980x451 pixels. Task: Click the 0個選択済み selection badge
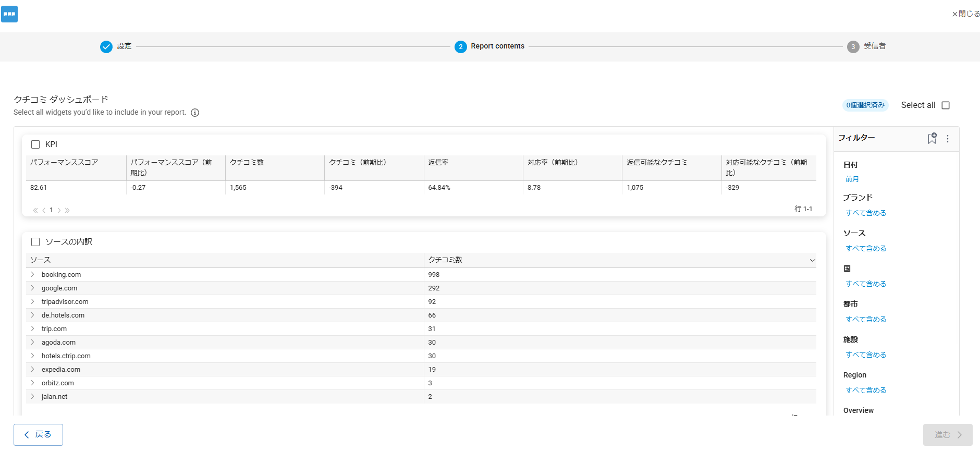(x=865, y=105)
